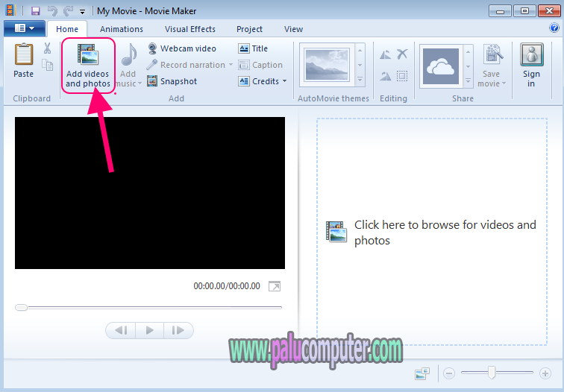Screen dimensions: 564x392
Task: Zoom in time scale plus button
Action: [x=545, y=373]
